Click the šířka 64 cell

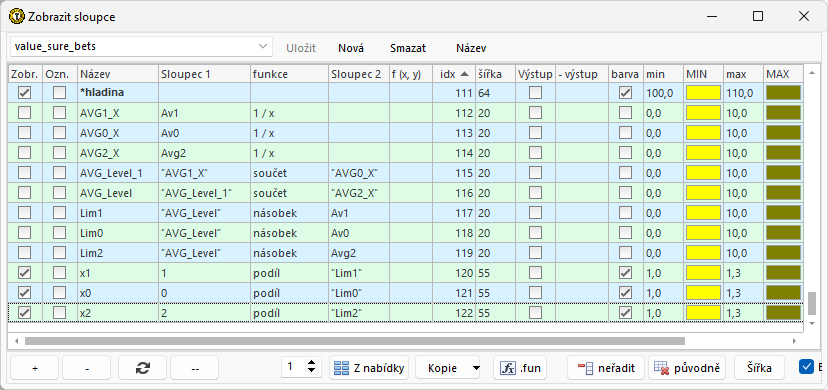[x=495, y=93]
